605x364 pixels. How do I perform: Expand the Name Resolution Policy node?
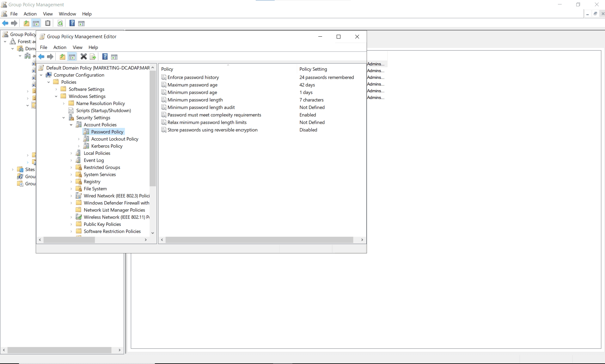[64, 103]
